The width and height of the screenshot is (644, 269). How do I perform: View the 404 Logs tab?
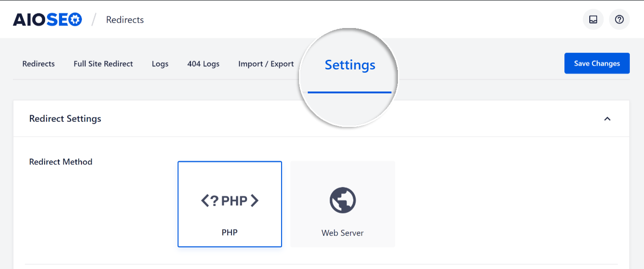coord(203,64)
